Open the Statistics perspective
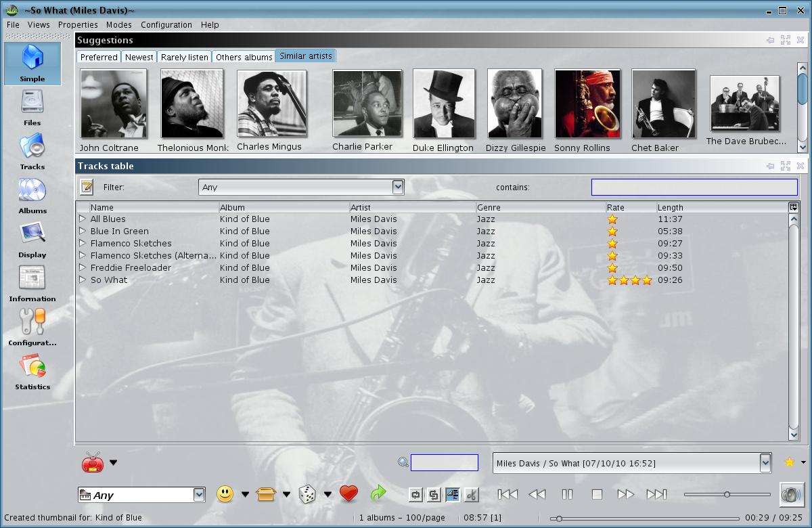The height and width of the screenshot is (528, 812). (x=32, y=372)
